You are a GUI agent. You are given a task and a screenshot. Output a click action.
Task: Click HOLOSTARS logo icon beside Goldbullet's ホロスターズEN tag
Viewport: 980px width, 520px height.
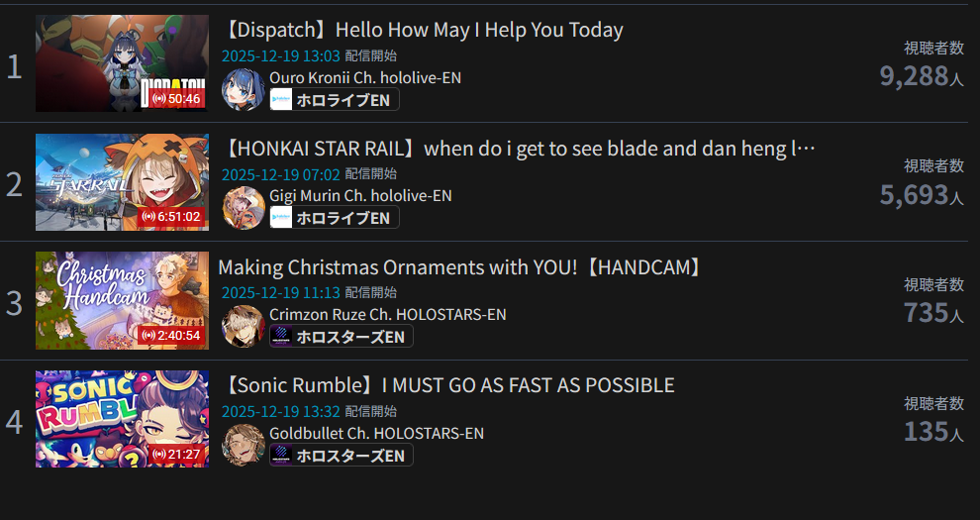click(281, 455)
